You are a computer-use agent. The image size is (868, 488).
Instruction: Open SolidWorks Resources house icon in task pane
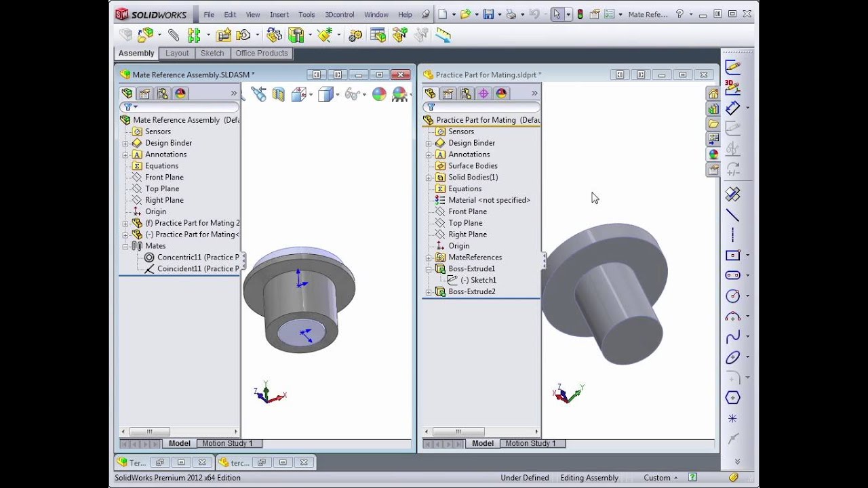coord(713,94)
